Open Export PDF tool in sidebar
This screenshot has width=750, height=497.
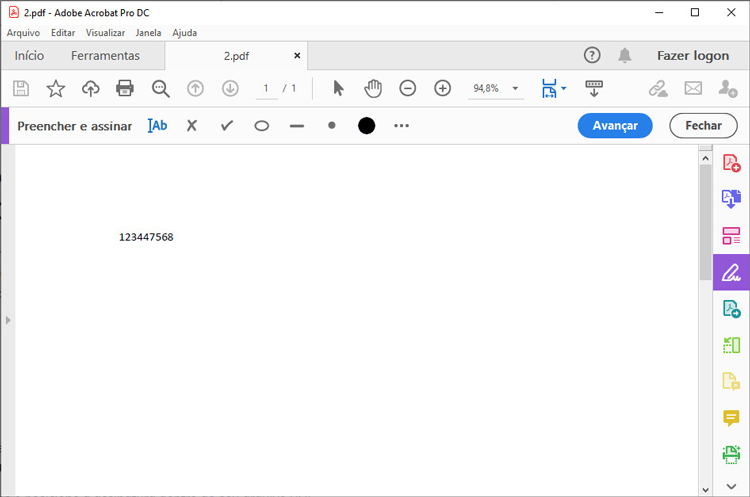(x=731, y=199)
